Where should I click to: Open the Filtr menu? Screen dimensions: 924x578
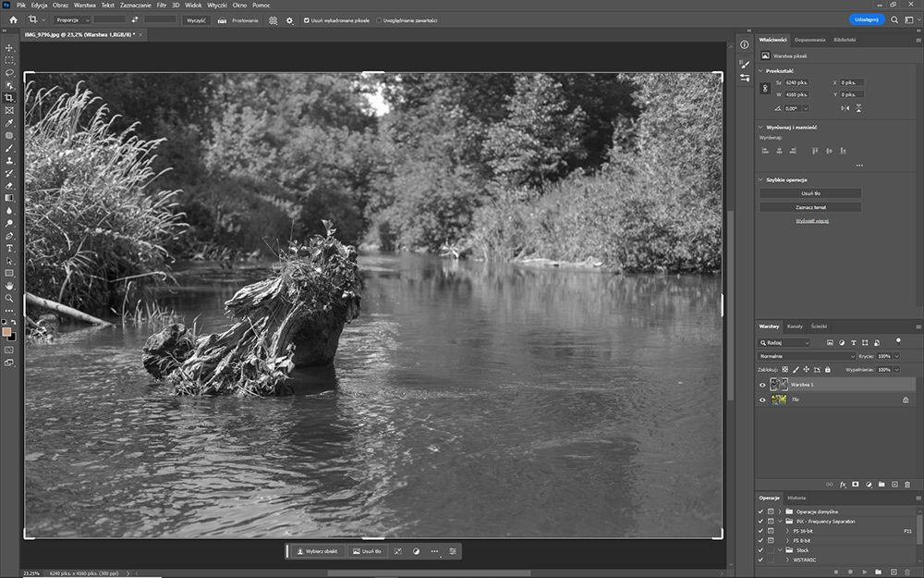click(161, 6)
